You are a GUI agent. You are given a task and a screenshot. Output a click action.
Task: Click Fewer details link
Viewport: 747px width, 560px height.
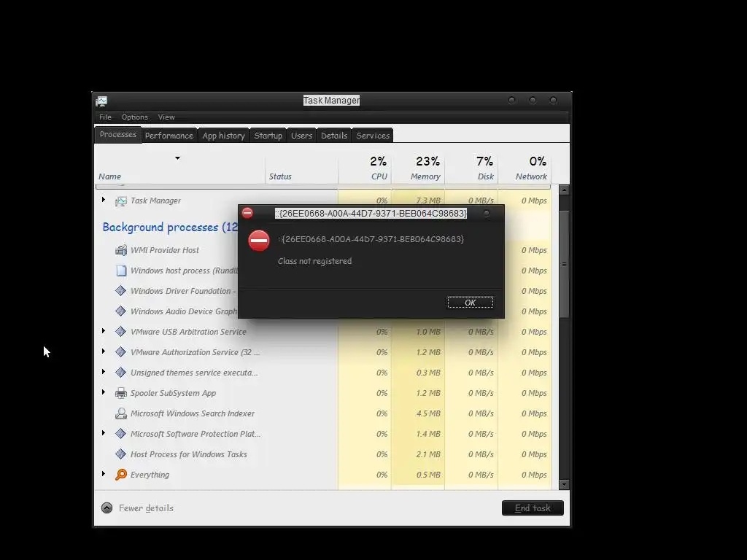[x=146, y=508]
